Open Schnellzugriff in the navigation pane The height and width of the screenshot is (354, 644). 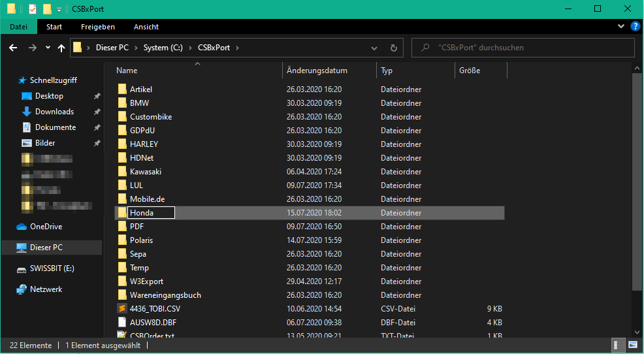54,80
